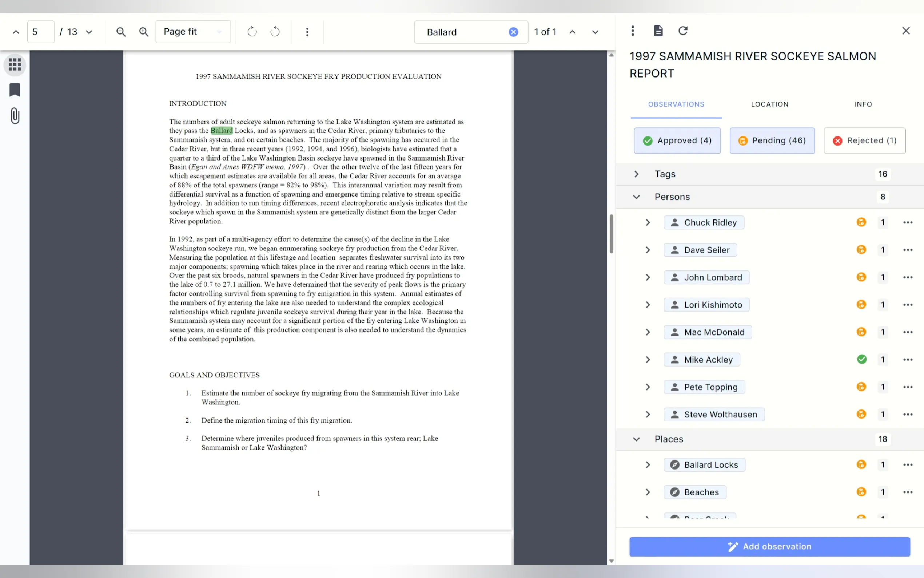The height and width of the screenshot is (578, 924).
Task: Click the page number input field
Action: pyautogui.click(x=41, y=32)
